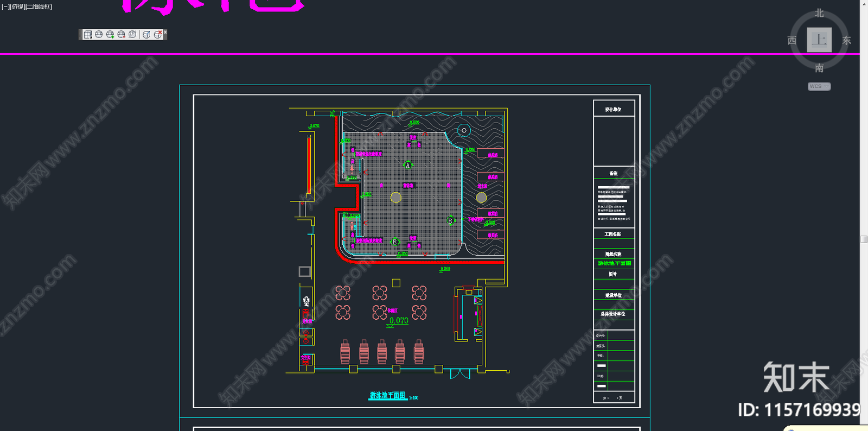
Task: Click 西 on the ViewCube compass
Action: 792,40
